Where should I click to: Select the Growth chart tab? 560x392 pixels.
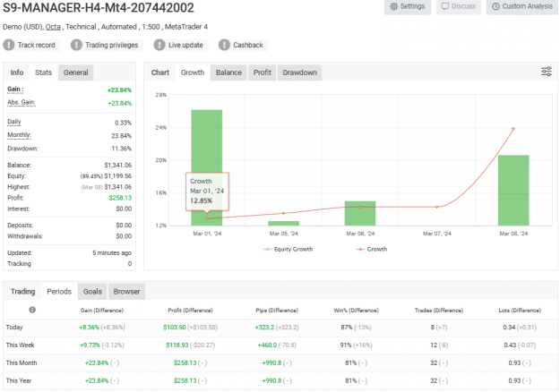pyautogui.click(x=193, y=72)
